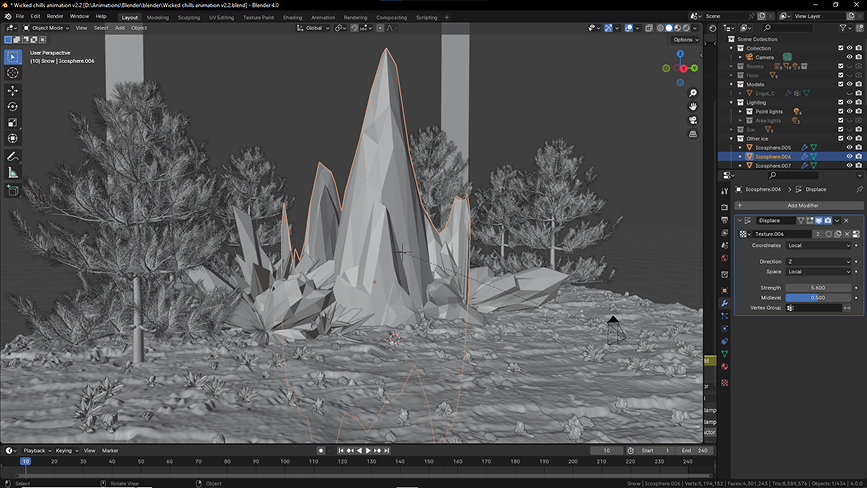The image size is (867, 488).
Task: Choose the Annotate pencil tool
Action: point(13,156)
